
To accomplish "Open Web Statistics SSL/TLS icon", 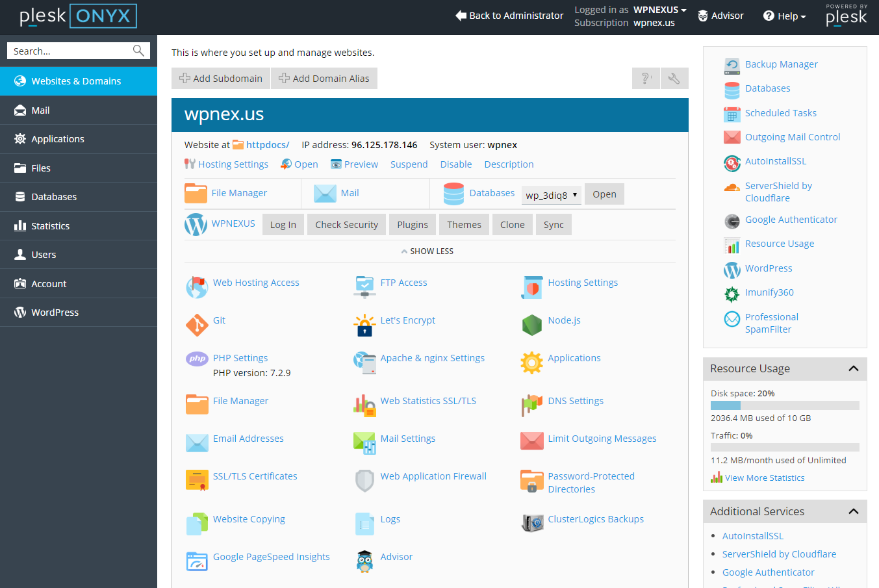I will coord(364,405).
